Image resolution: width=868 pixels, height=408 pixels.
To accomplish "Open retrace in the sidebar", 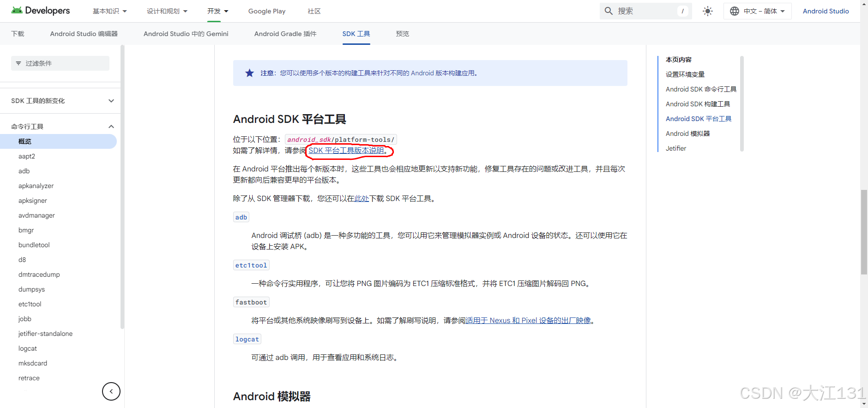I will (x=29, y=378).
